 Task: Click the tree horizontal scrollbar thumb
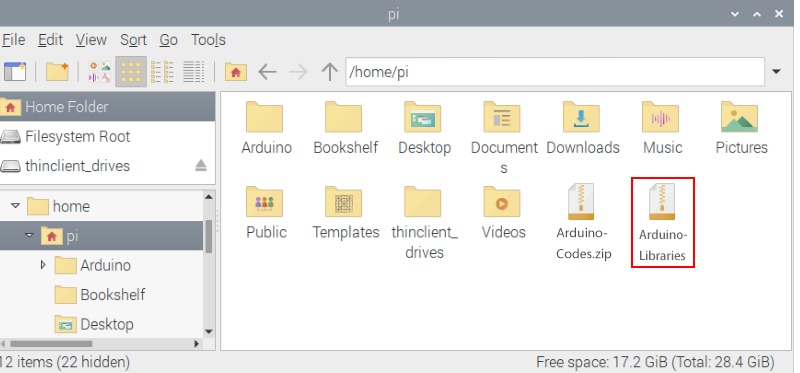(x=51, y=344)
